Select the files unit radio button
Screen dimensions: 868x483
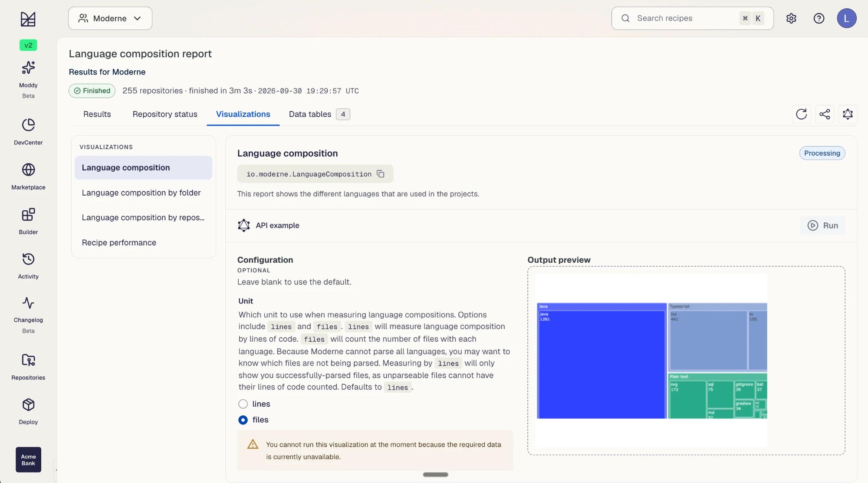(243, 420)
